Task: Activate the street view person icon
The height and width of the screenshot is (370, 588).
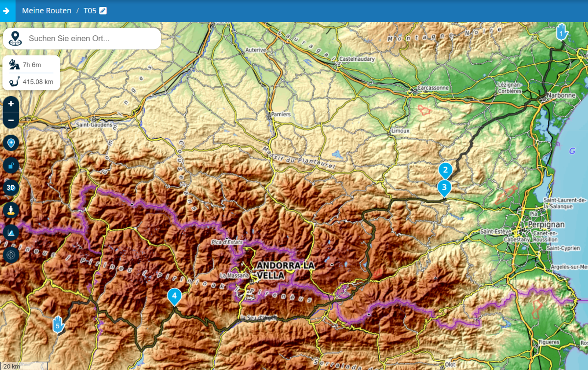Action: [x=11, y=210]
